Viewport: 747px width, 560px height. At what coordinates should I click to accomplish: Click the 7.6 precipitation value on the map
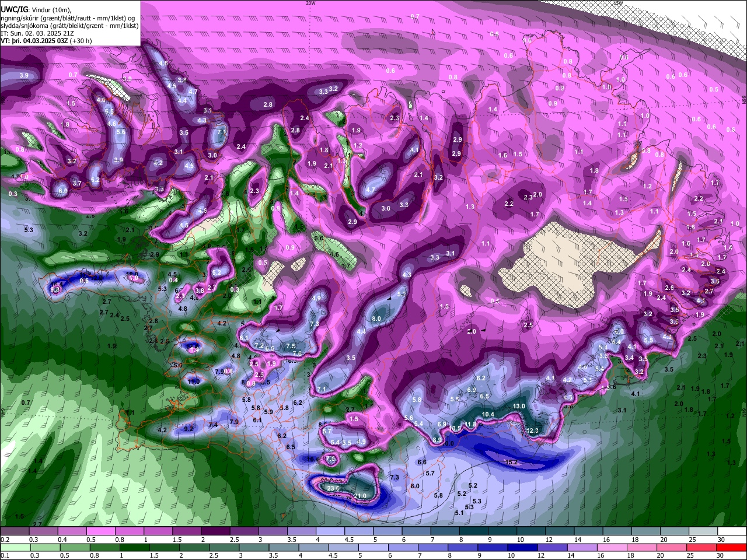(x=297, y=353)
